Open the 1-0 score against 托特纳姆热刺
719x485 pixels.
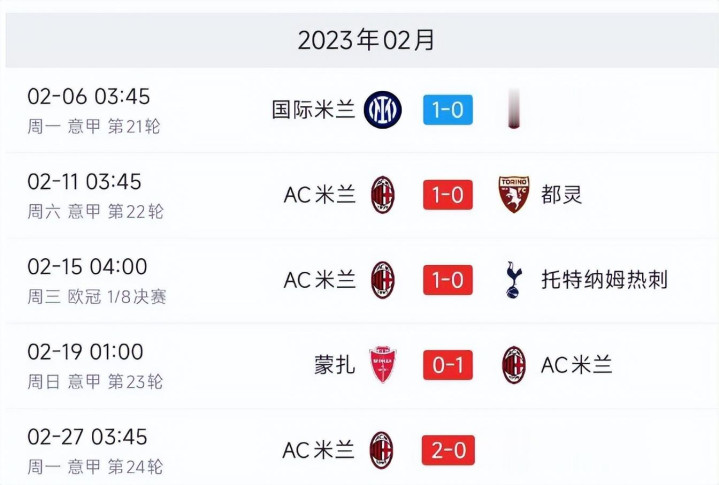click(447, 280)
